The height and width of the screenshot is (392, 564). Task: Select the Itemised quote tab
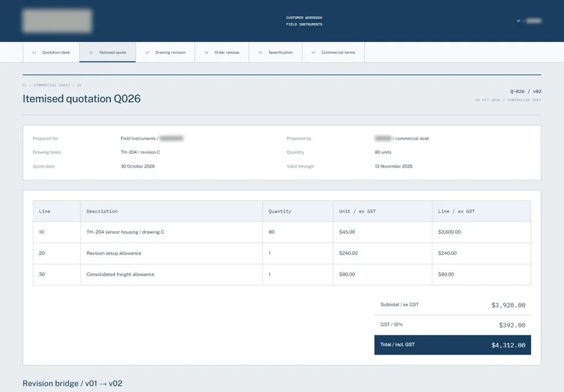(x=108, y=52)
